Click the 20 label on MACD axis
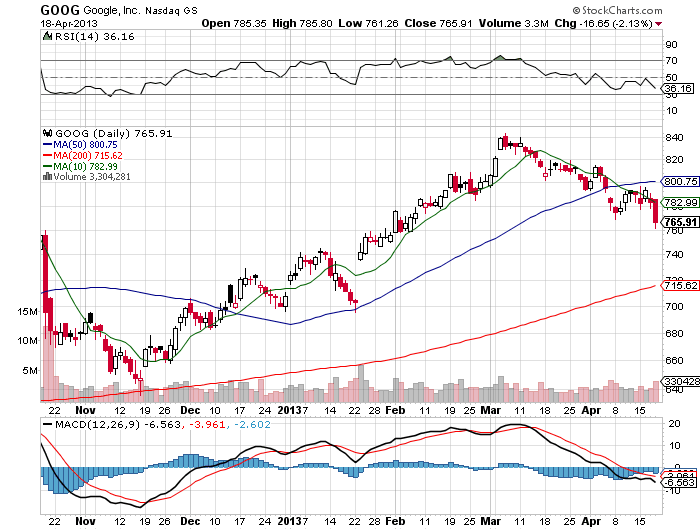This screenshot has height=530, width=700. [674, 423]
